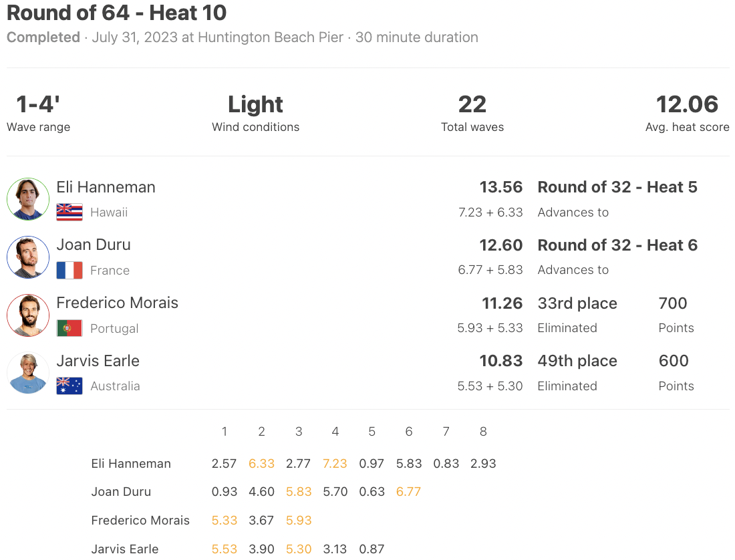This screenshot has width=735, height=560.
Task: Select Jarvis Earle athlete name
Action: (x=98, y=361)
